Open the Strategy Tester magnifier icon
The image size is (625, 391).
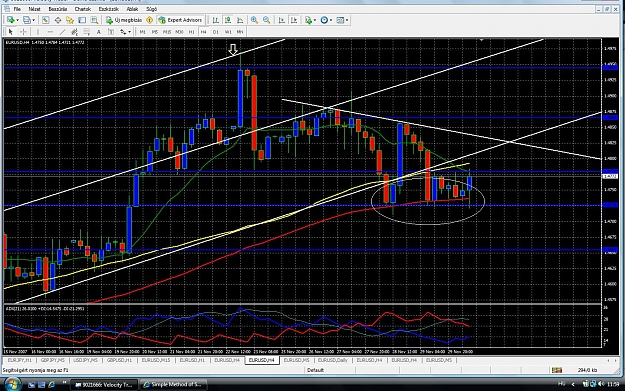pos(94,20)
